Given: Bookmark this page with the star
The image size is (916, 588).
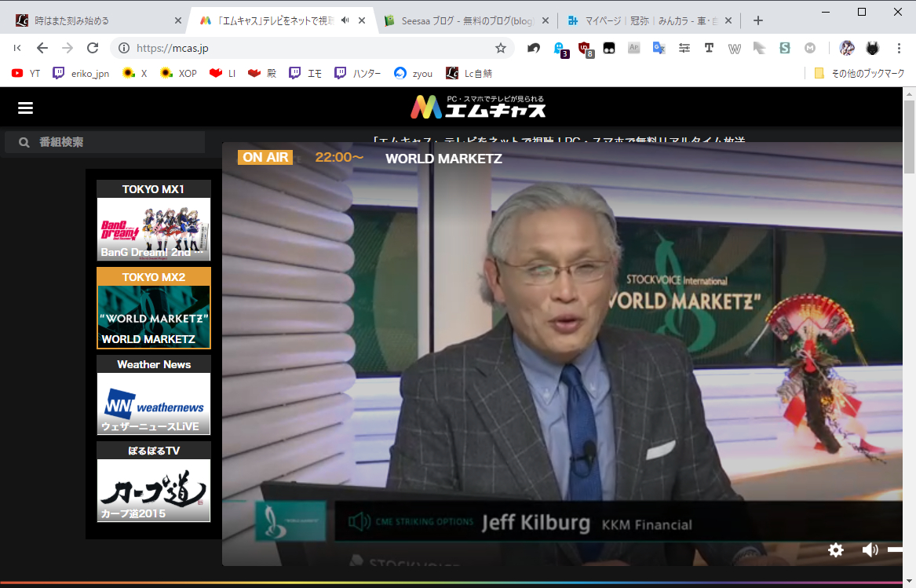Looking at the screenshot, I should [501, 48].
